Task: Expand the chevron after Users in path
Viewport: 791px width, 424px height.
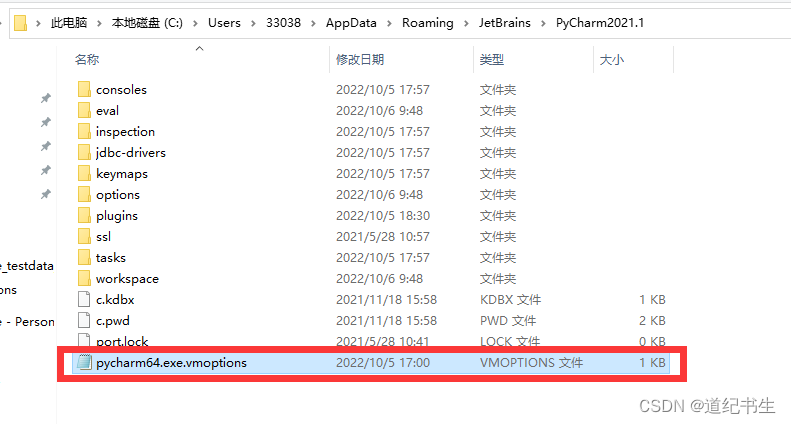Action: [253, 23]
